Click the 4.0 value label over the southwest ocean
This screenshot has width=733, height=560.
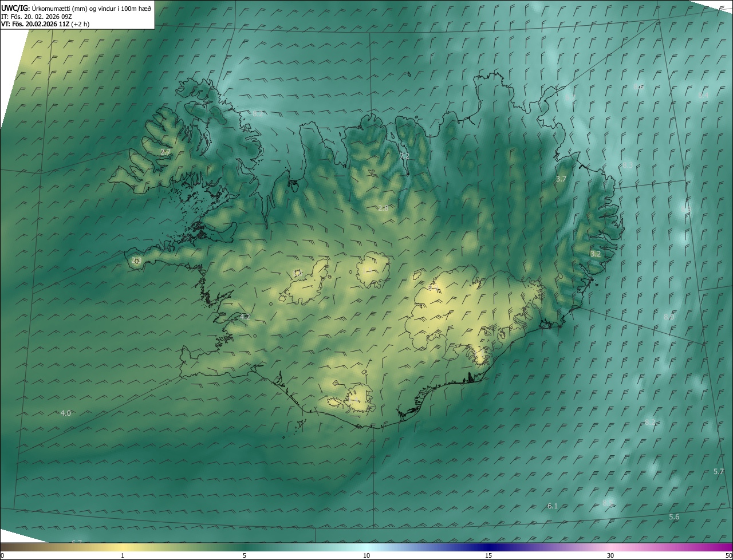point(66,413)
